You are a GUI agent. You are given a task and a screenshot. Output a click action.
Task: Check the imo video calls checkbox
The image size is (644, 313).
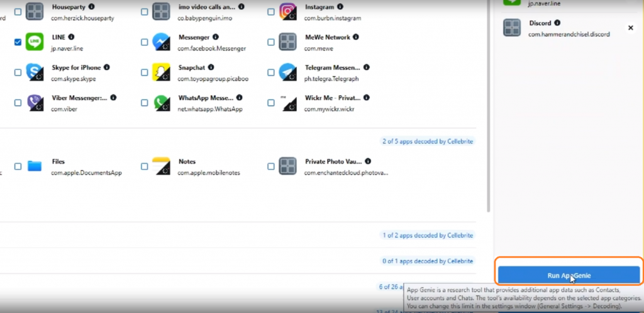click(x=144, y=12)
